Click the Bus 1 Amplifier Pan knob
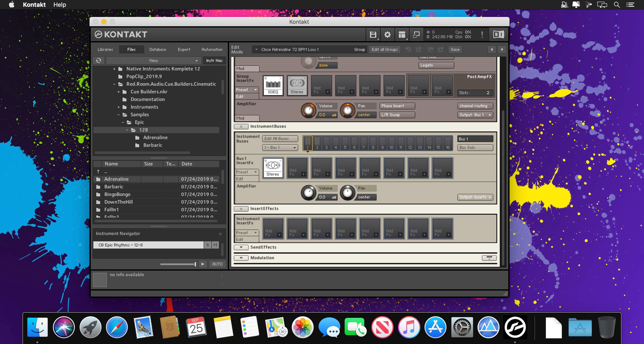Screen dimensions: 644x344 click(347, 193)
